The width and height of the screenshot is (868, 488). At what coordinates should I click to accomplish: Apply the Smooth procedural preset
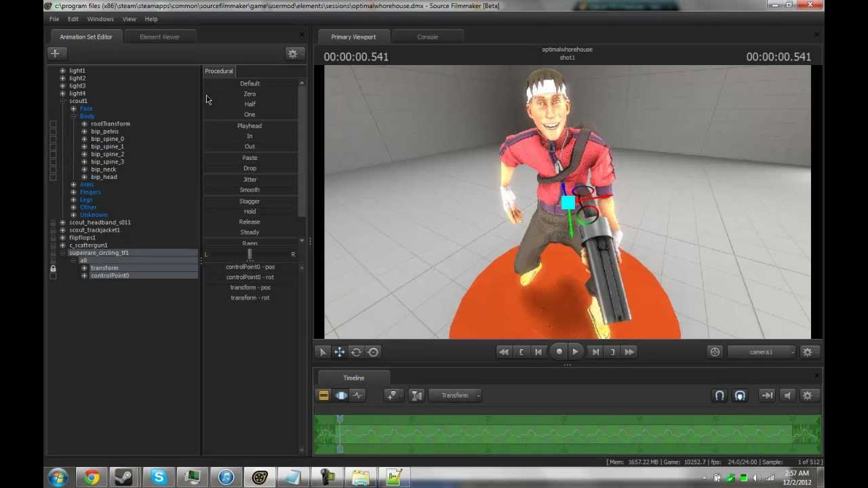[x=250, y=190]
